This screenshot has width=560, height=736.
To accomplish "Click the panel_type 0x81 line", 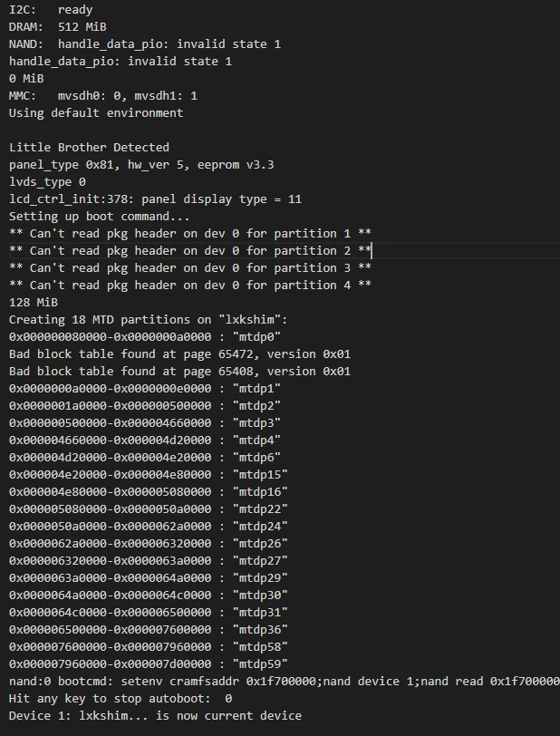I will point(141,165).
